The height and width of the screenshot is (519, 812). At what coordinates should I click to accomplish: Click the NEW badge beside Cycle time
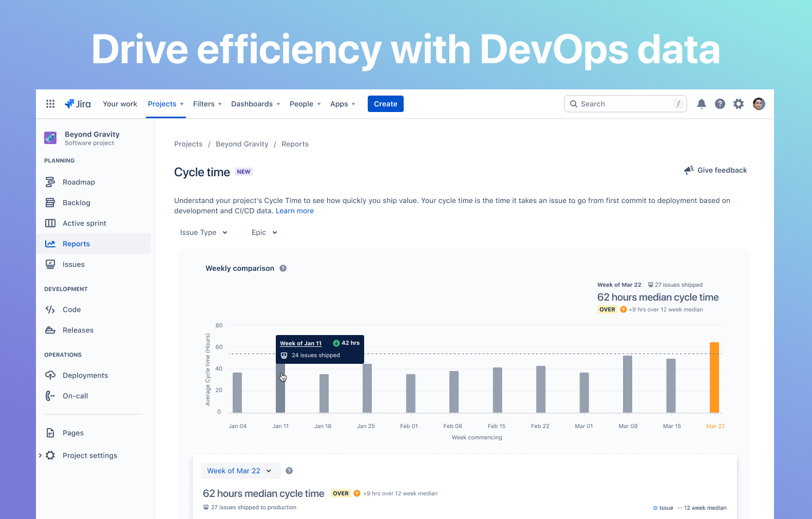pos(244,172)
